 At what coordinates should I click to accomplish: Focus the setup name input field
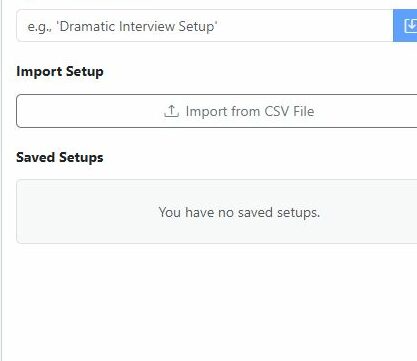point(205,26)
